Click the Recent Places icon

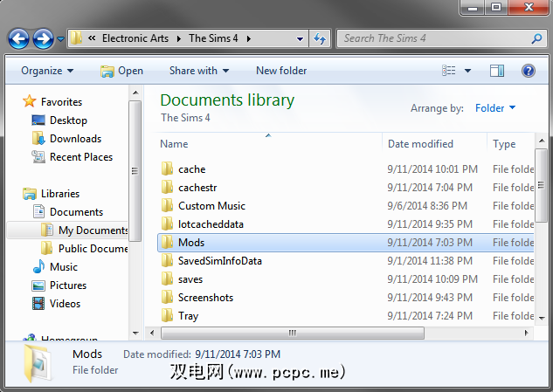pos(38,156)
